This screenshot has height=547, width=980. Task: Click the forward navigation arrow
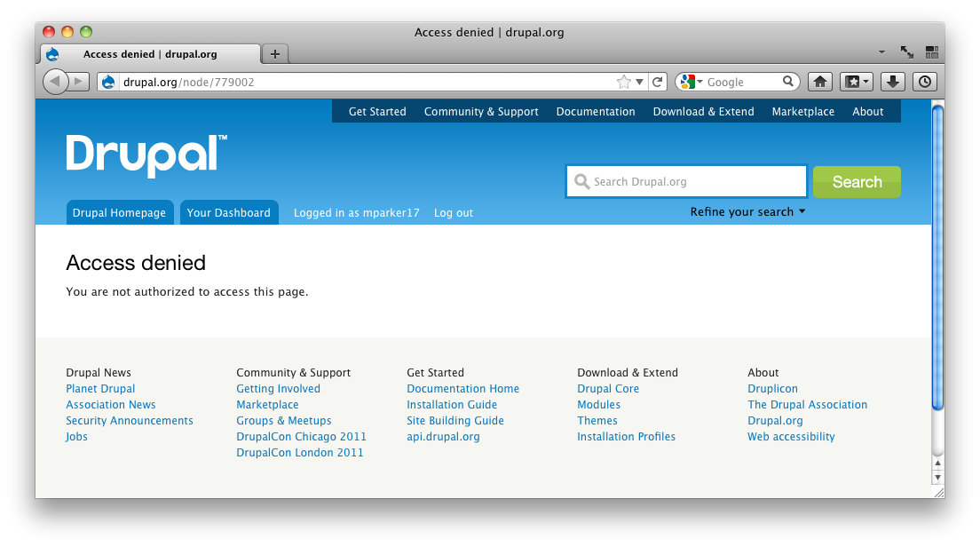(x=75, y=81)
